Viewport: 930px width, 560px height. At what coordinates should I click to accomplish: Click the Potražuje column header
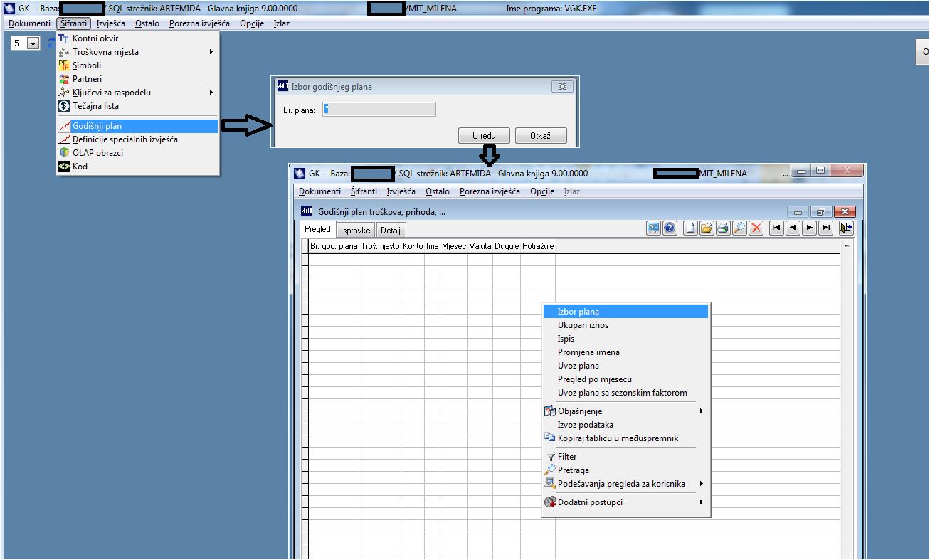tap(538, 246)
